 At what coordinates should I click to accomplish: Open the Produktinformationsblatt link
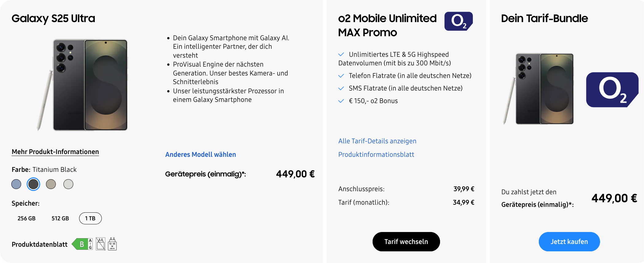point(376,155)
